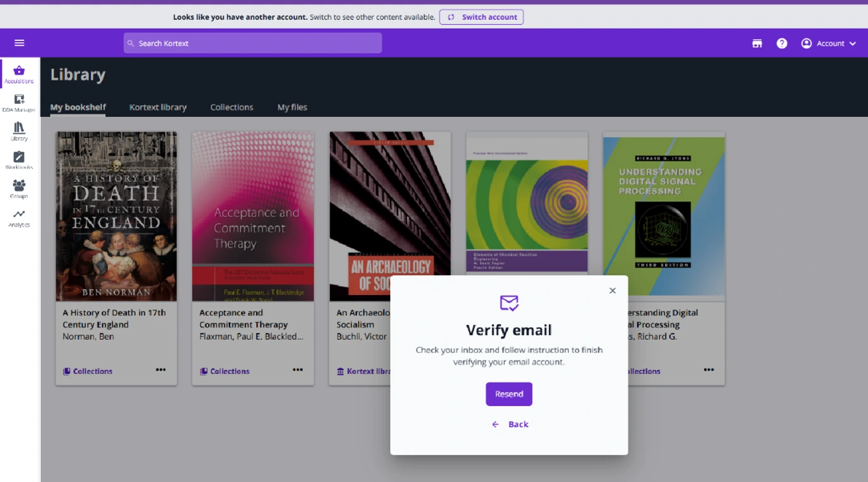Go Back from the Verify email dialog

510,425
